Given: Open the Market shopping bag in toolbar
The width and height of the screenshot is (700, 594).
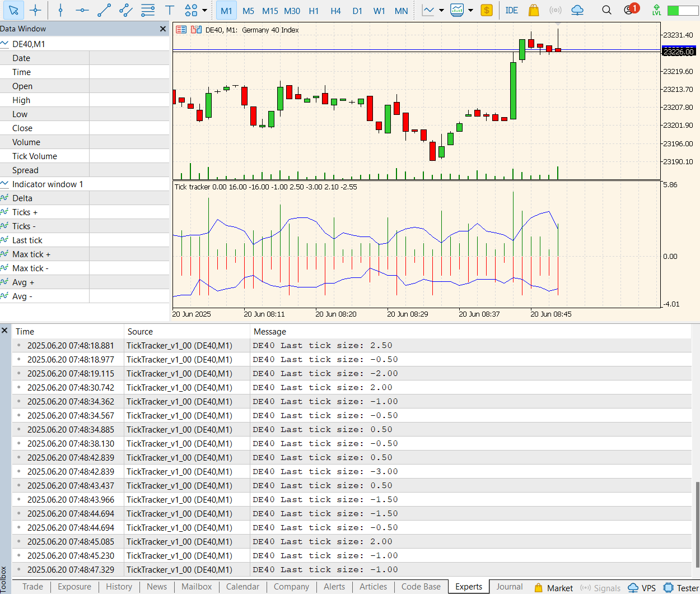Looking at the screenshot, I should coord(534,10).
